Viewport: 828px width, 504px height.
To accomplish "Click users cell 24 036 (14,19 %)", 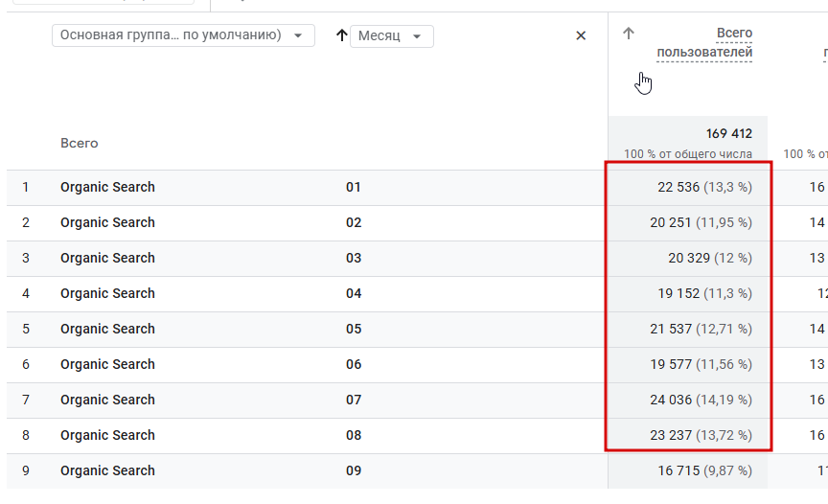I will click(x=701, y=400).
